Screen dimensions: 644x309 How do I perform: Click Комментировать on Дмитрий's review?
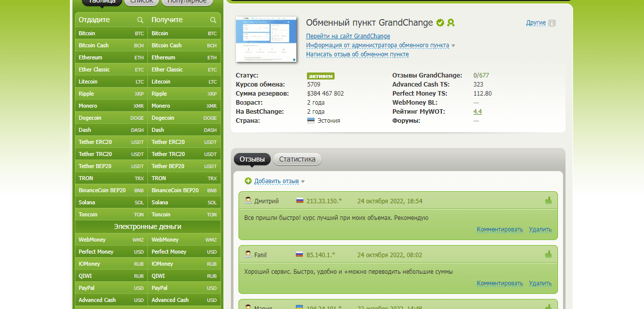(500, 229)
